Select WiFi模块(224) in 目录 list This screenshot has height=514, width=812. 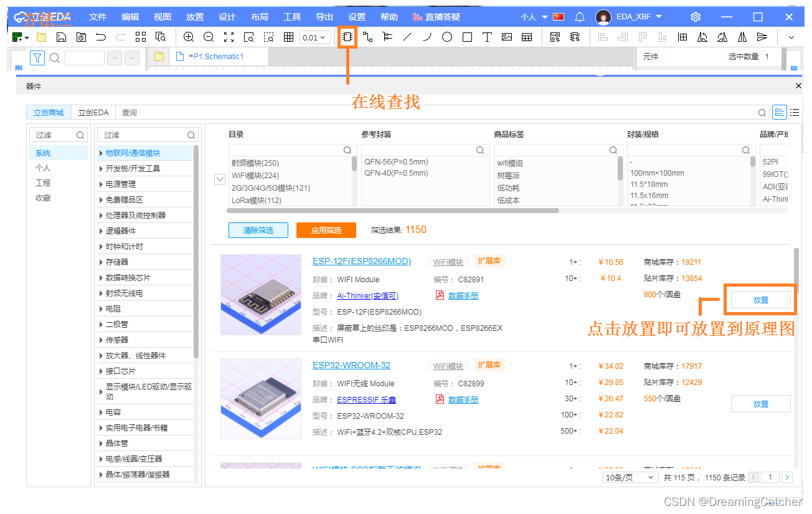point(255,175)
